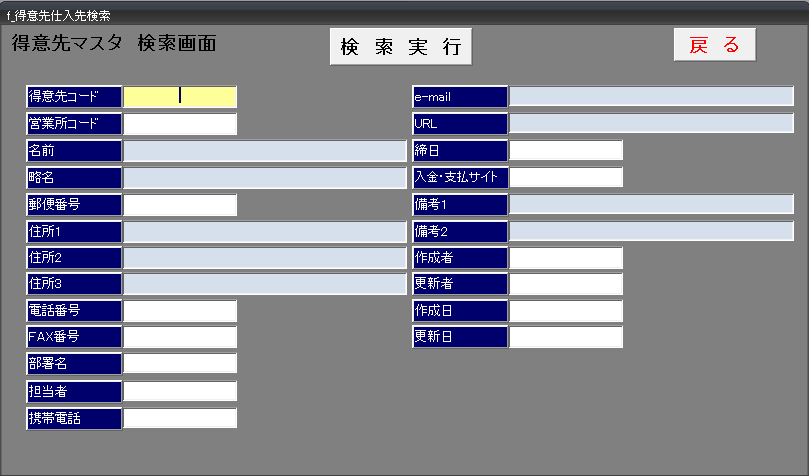Select the 携帯電話 mobile phone field
Image resolution: width=809 pixels, height=476 pixels.
pos(180,418)
